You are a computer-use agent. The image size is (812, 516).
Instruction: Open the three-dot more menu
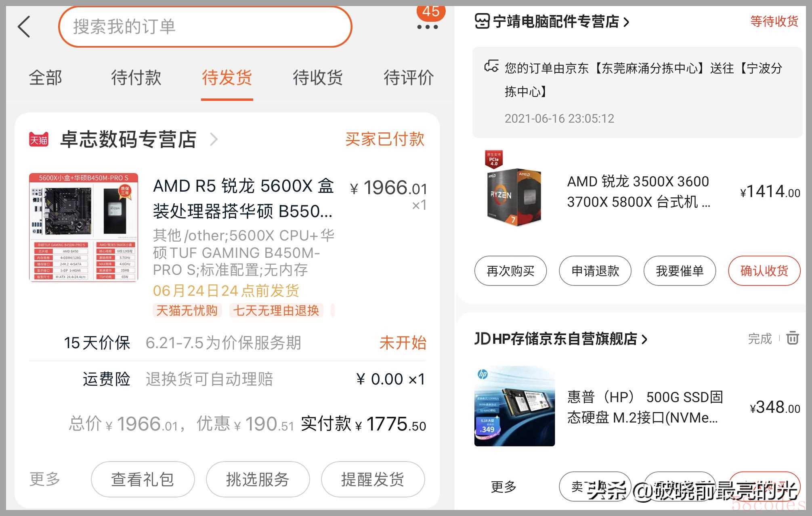(x=427, y=27)
